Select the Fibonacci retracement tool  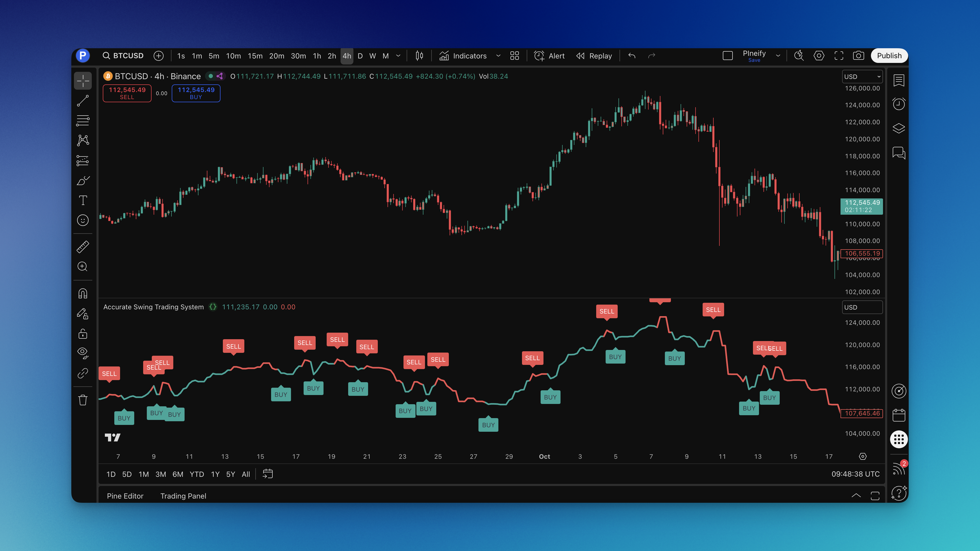tap(83, 121)
